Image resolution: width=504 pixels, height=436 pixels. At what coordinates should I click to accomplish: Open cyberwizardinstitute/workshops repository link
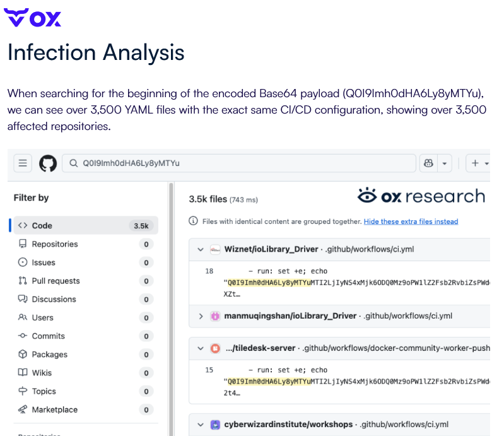coord(288,425)
